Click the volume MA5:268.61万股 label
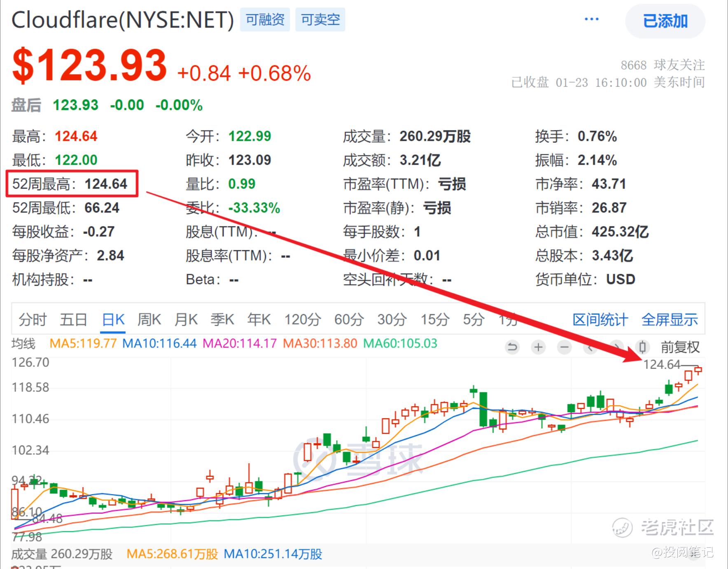Screen dimensions: 728x569 tap(172, 554)
